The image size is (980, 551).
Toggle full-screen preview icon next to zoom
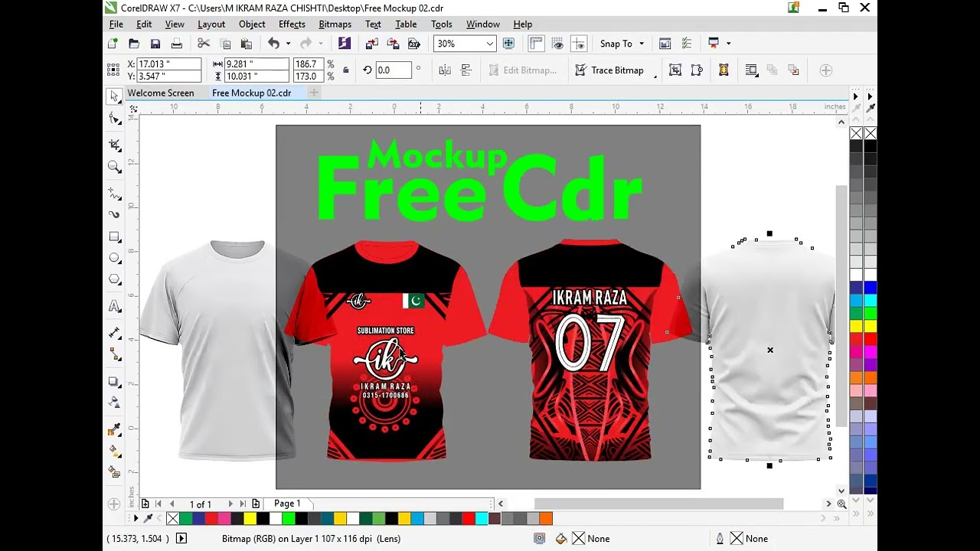(x=508, y=44)
